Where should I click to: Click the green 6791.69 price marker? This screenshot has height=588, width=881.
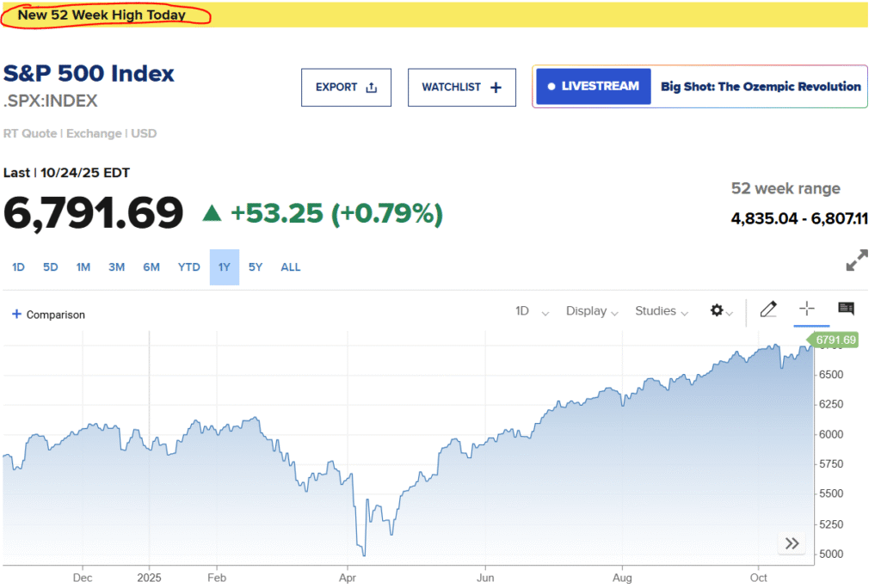[835, 340]
